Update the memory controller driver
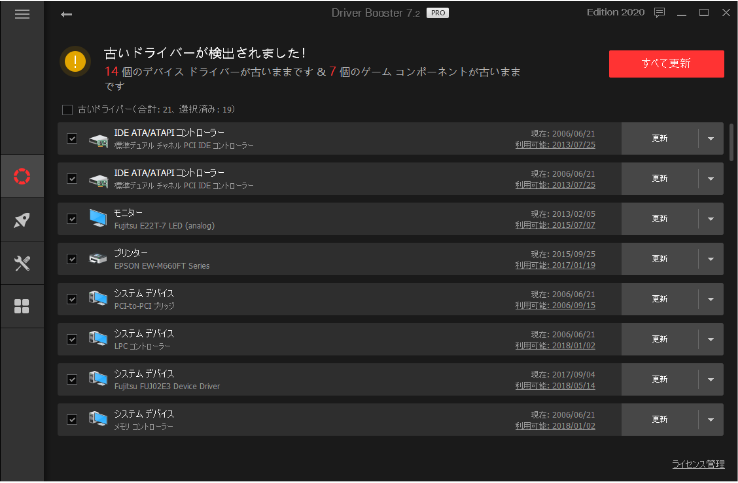The image size is (738, 483). 659,419
